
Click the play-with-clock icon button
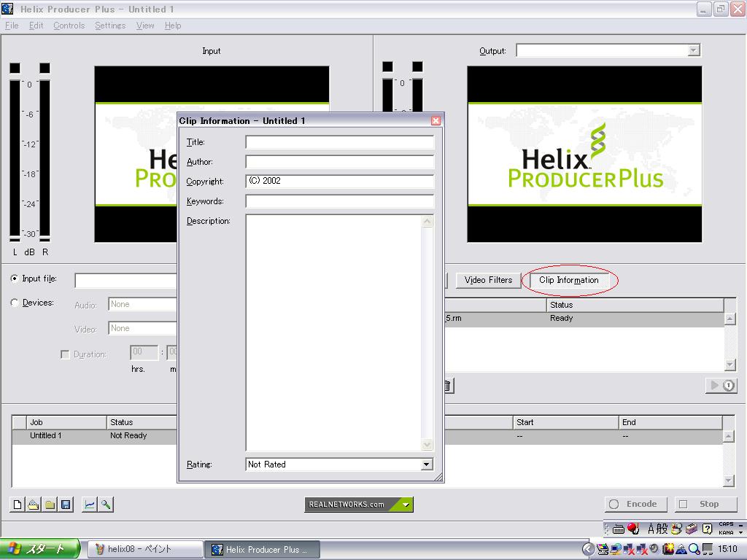[x=721, y=385]
